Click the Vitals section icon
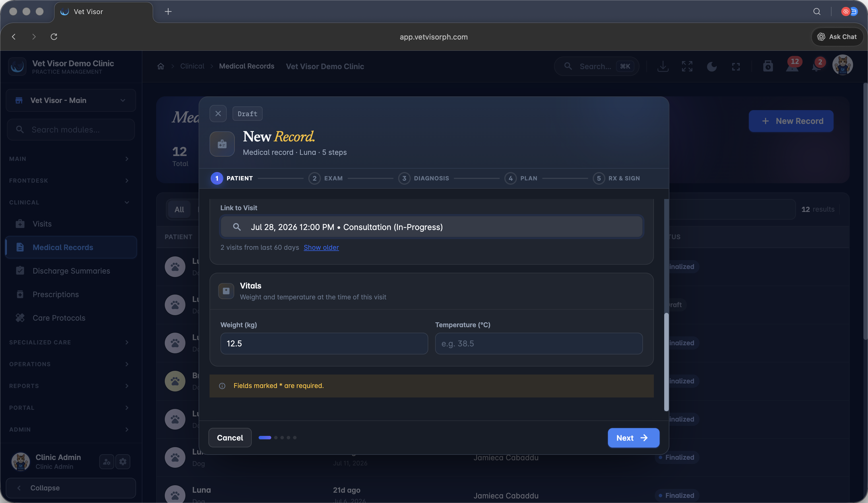Image resolution: width=868 pixels, height=503 pixels. [x=226, y=291]
